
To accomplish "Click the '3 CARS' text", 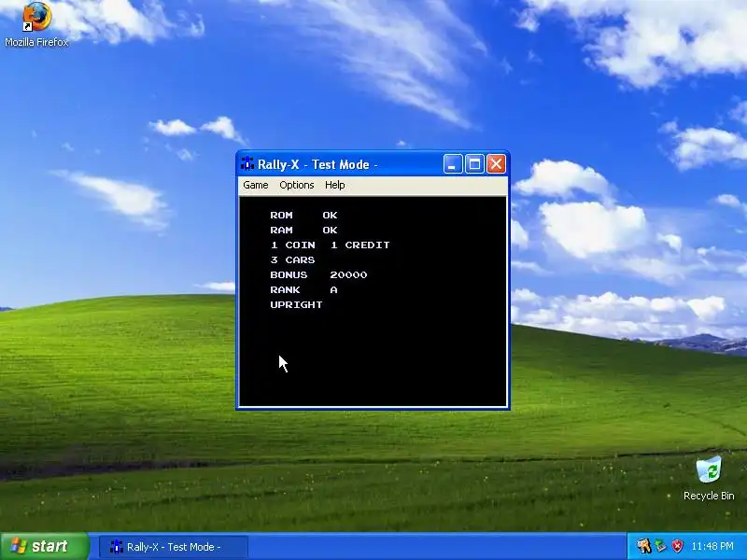I will [x=292, y=260].
